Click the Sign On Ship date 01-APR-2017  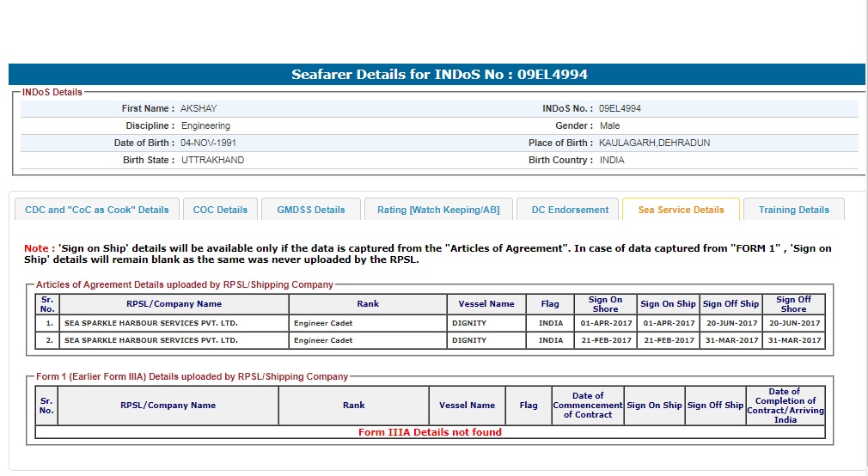pos(668,323)
